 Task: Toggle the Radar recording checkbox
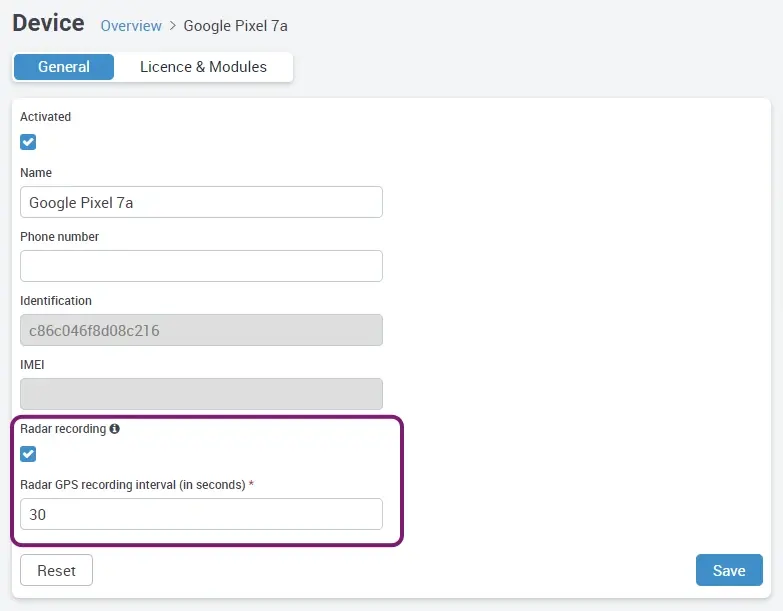pos(28,454)
